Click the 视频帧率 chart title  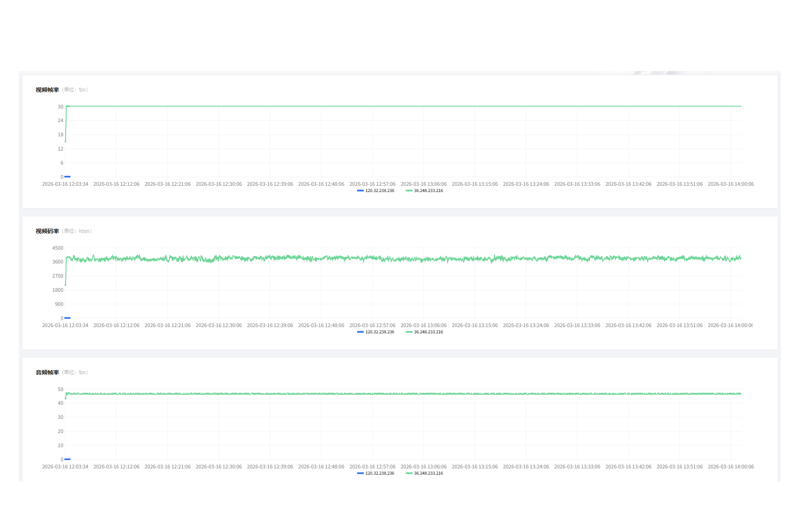(47, 90)
